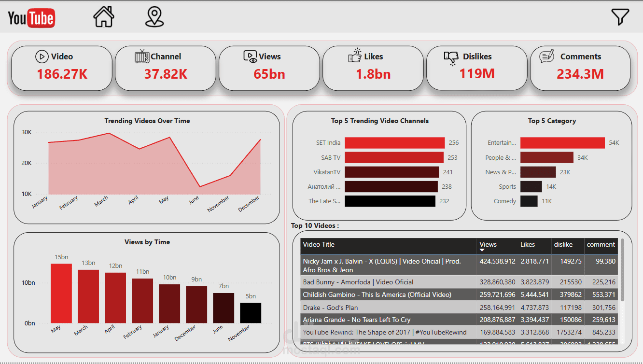Select the Sports category bar
The height and width of the screenshot is (364, 643).
[531, 186]
